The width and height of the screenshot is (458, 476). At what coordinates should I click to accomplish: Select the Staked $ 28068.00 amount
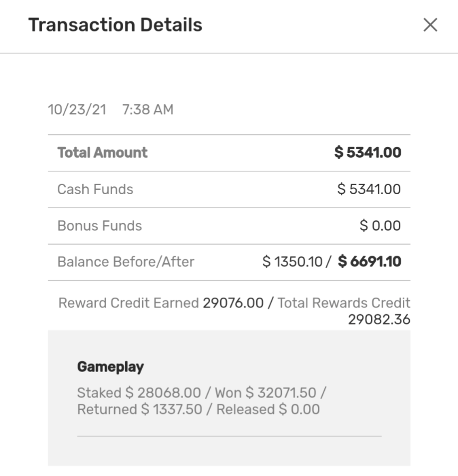coord(139,393)
